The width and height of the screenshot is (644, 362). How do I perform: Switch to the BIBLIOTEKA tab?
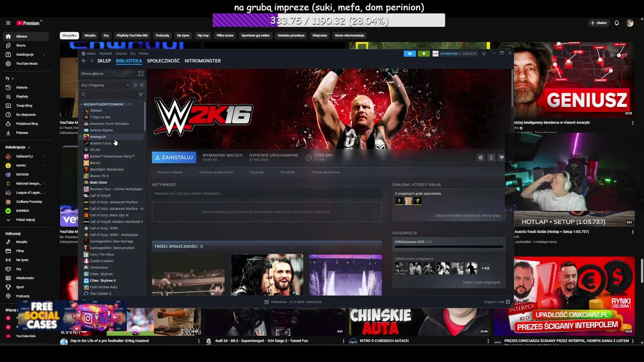129,61
